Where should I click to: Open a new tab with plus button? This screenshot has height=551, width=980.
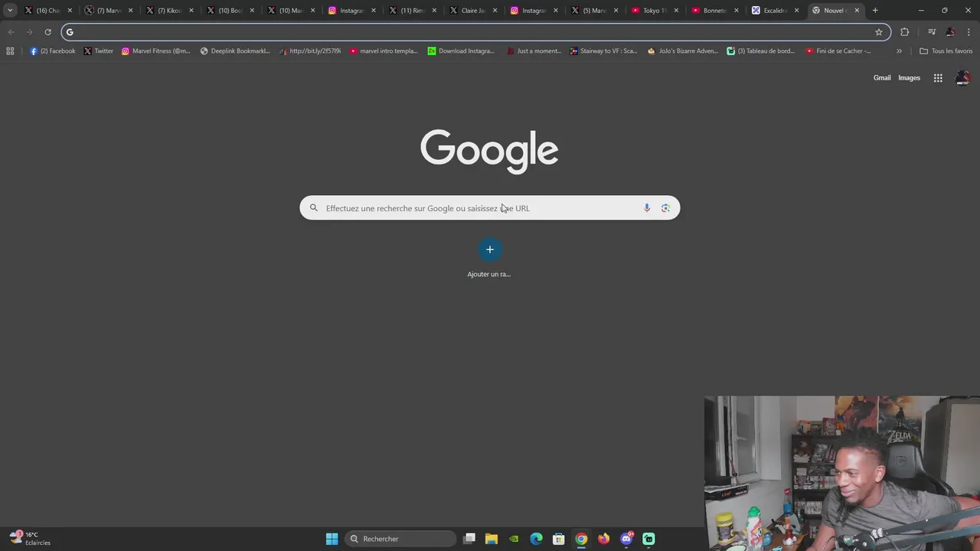(x=875, y=11)
